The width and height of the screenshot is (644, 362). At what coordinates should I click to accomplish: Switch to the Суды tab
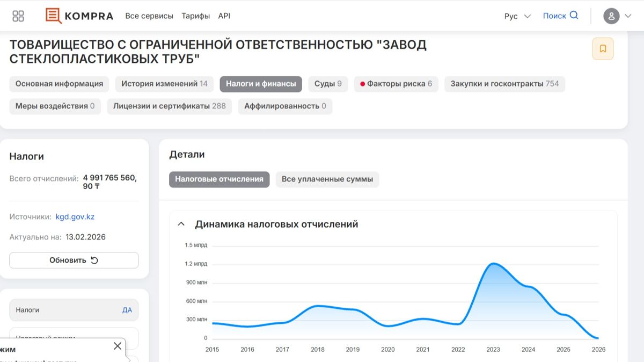pyautogui.click(x=328, y=84)
